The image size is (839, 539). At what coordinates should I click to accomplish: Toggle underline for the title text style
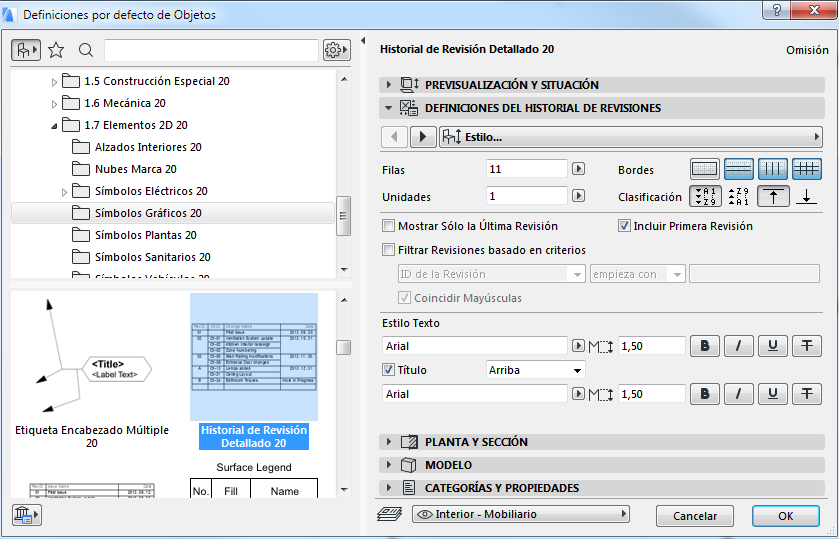[x=773, y=394]
